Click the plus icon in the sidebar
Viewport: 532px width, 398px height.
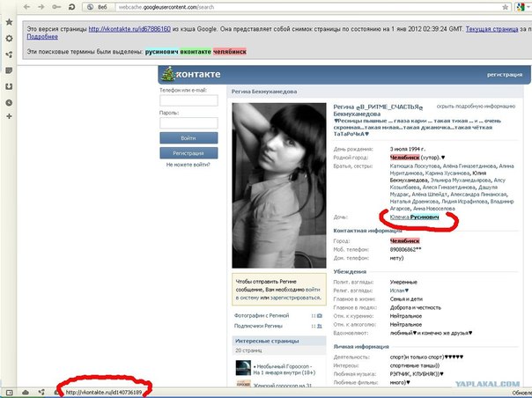coord(8,119)
